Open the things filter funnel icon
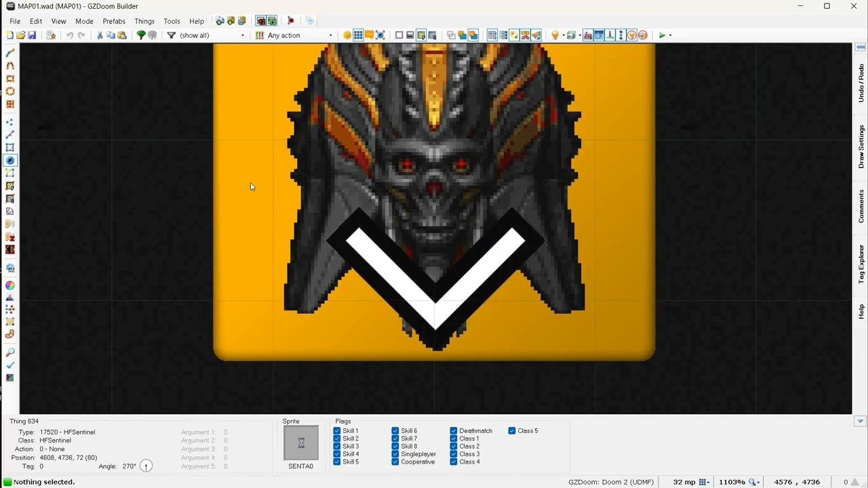Screen dimensions: 868x488 (172, 35)
